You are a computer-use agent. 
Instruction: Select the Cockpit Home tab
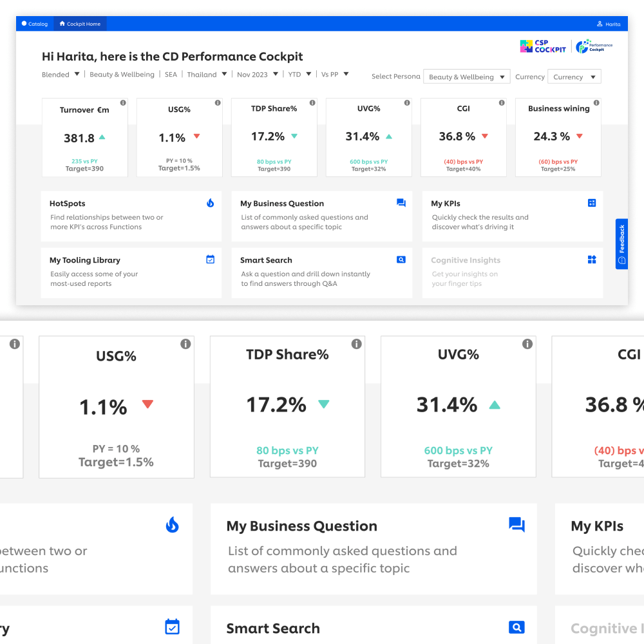[80, 24]
